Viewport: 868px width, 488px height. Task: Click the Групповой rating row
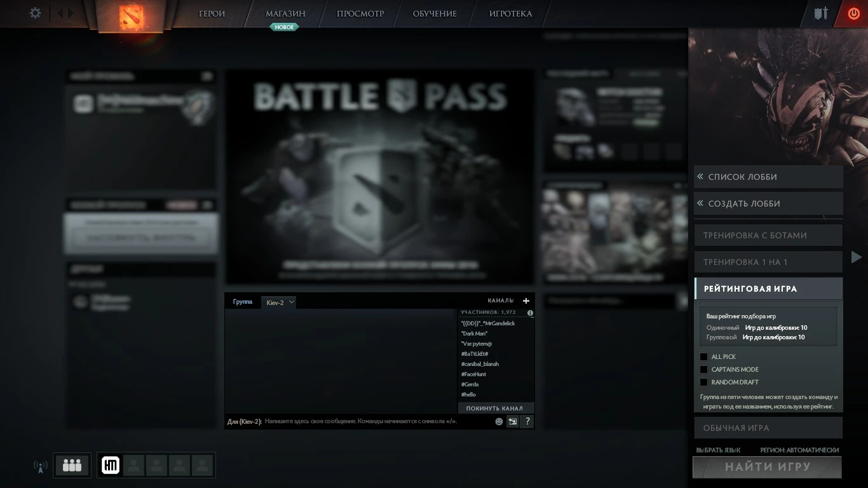point(756,337)
